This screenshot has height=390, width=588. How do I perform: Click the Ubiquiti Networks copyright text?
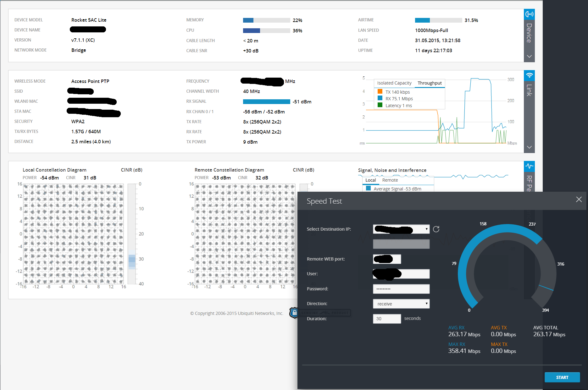237,313
